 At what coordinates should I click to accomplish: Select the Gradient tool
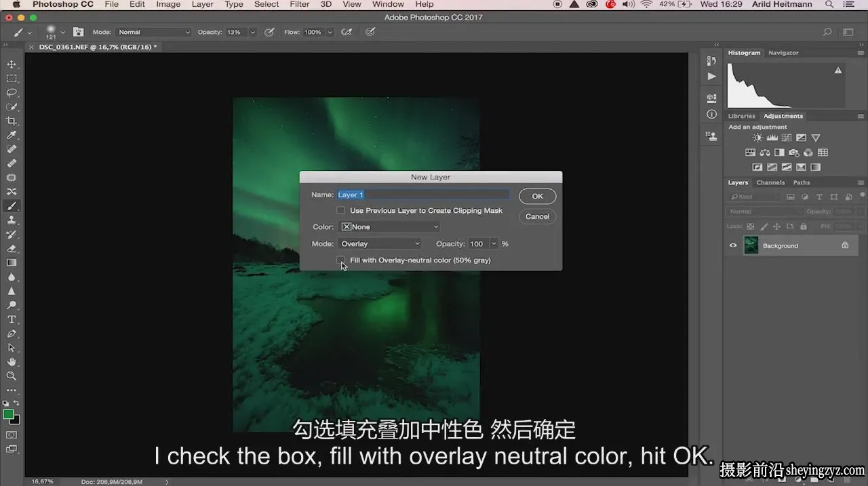(x=12, y=263)
